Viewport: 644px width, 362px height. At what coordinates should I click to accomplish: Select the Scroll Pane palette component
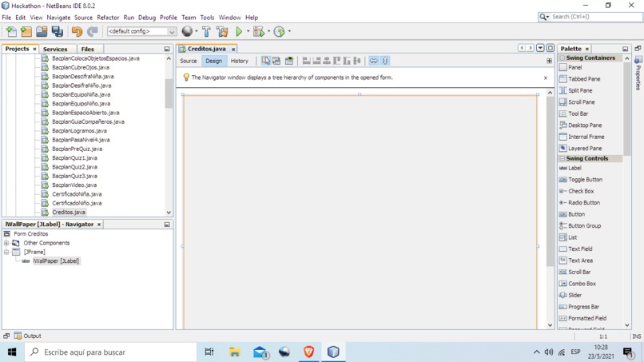click(581, 102)
